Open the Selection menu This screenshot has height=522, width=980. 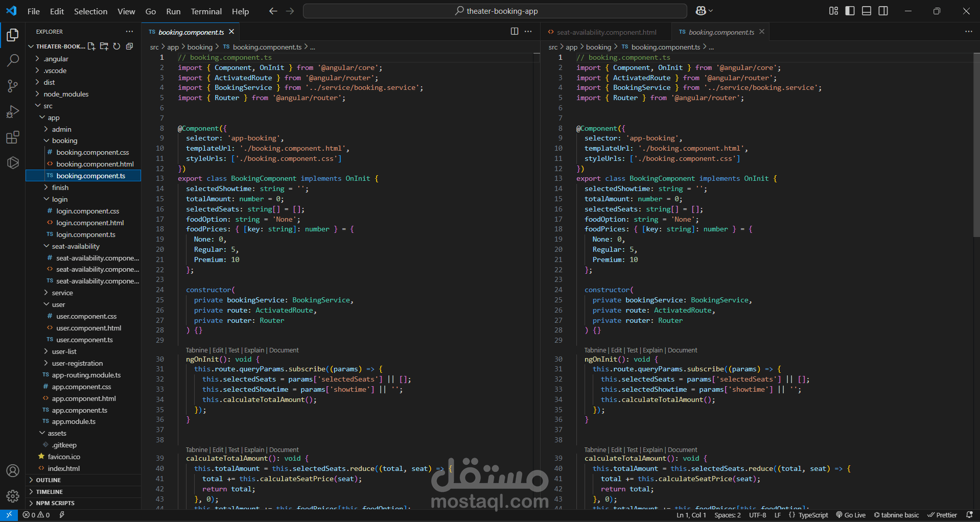[x=90, y=11]
